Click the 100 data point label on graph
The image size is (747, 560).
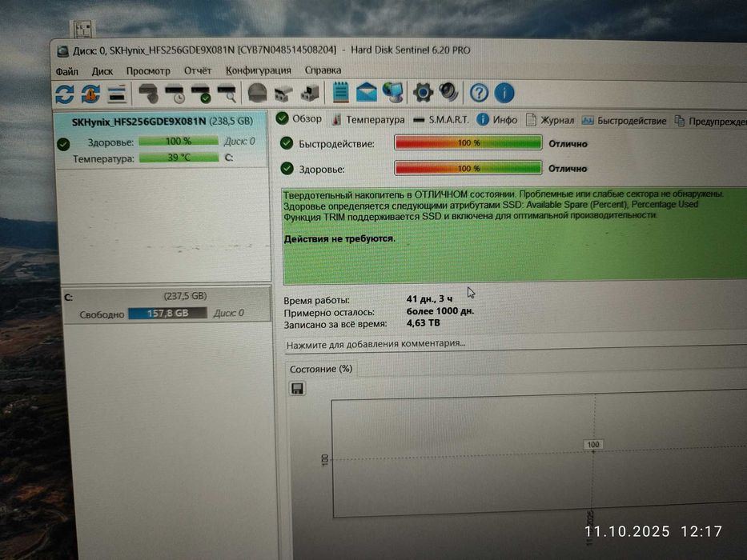(593, 444)
